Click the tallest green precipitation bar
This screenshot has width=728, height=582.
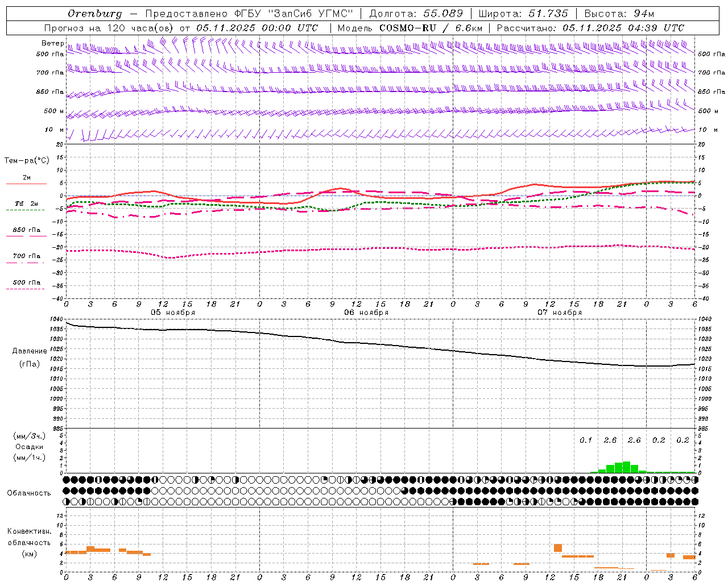[x=626, y=467]
